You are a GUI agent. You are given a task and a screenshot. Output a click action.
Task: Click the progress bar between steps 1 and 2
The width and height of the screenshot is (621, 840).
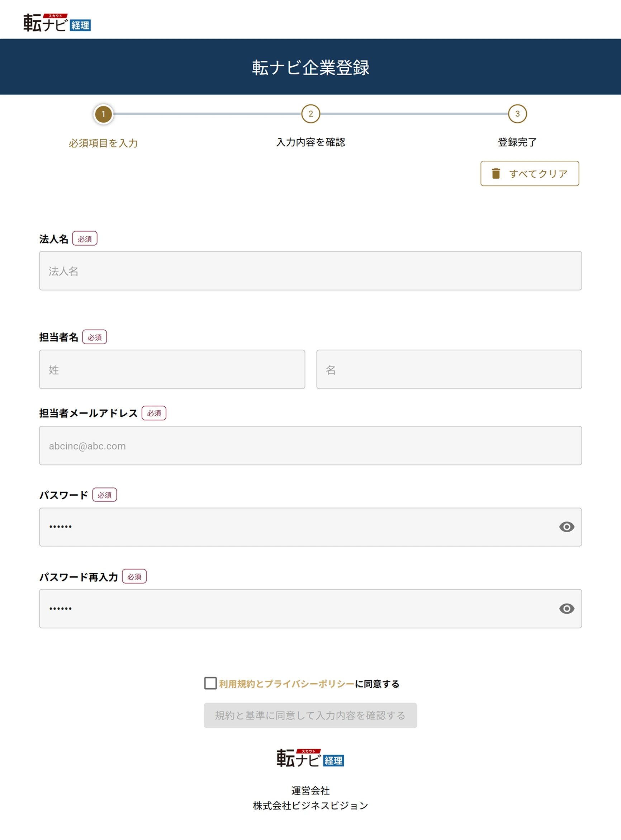(207, 114)
